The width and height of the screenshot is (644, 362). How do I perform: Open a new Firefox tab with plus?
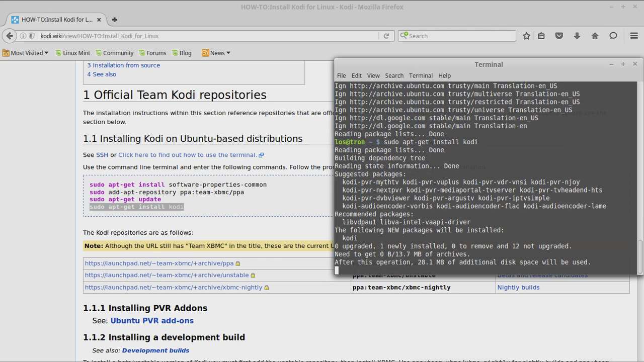point(114,20)
